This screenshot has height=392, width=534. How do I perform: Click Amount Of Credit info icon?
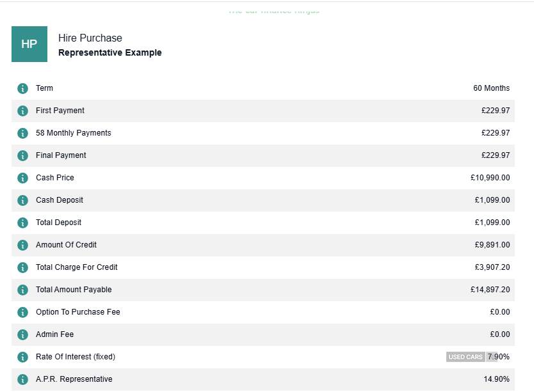[22, 245]
